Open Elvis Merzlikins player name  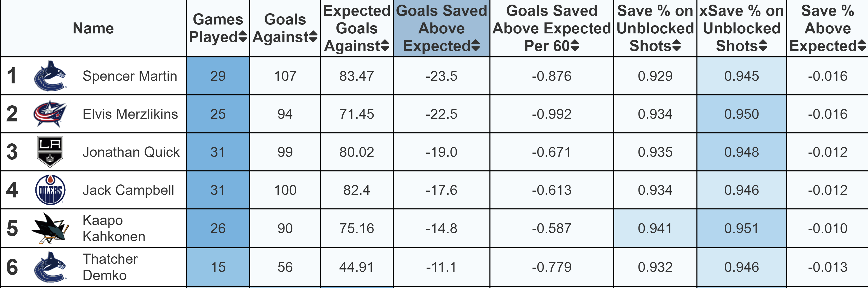click(x=130, y=114)
